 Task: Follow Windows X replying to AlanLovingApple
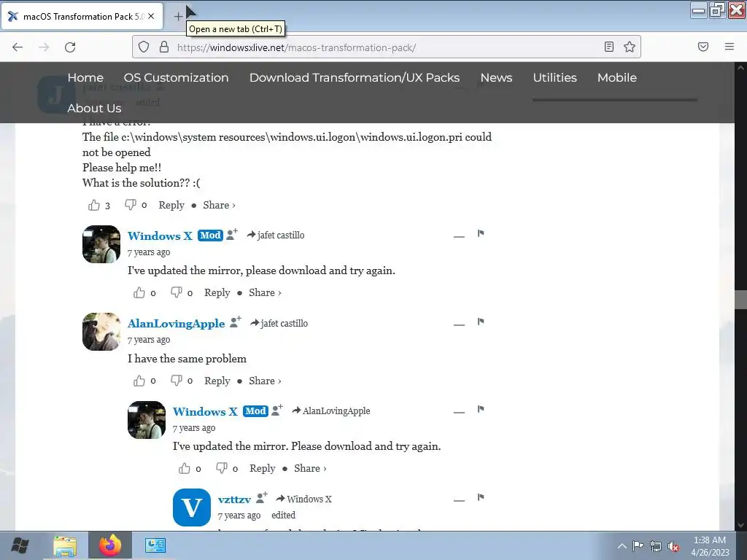[277, 410]
